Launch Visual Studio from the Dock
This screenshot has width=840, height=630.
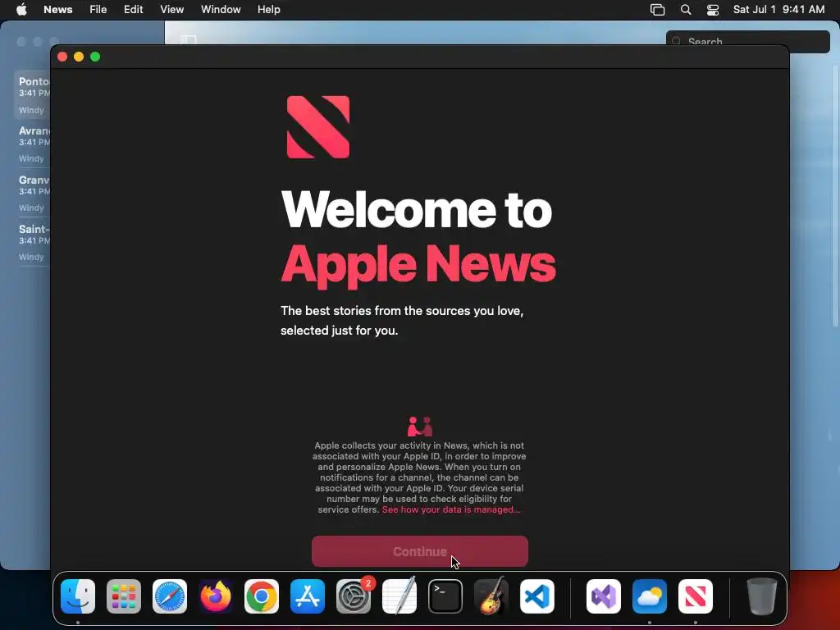coord(604,596)
